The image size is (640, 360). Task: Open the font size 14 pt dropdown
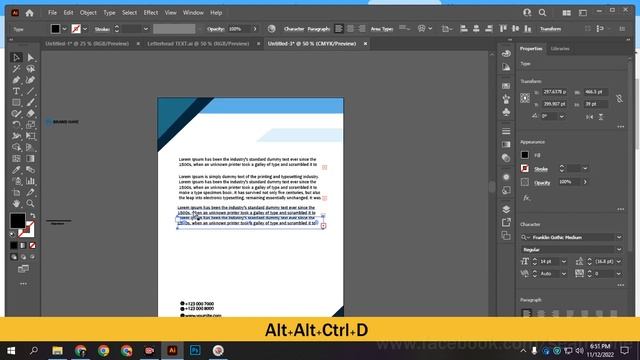pos(564,262)
